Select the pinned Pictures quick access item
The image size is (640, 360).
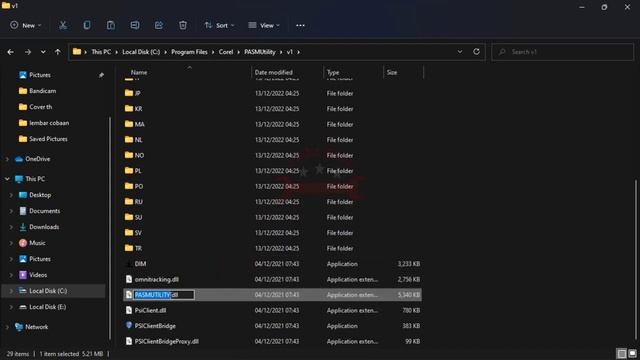(x=40, y=75)
